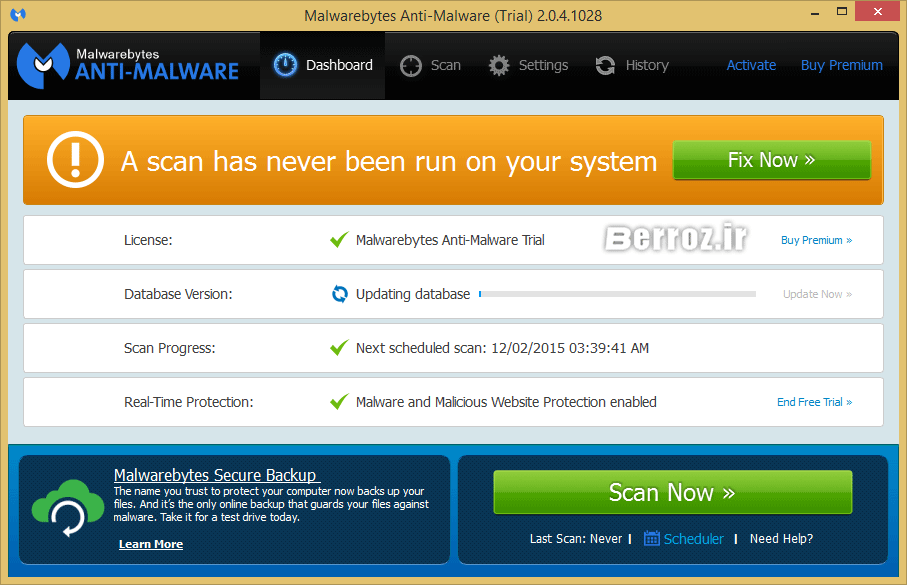This screenshot has height=585, width=907.
Task: Open the Malwarebytes Secure Backup heading link
Action: 215,475
